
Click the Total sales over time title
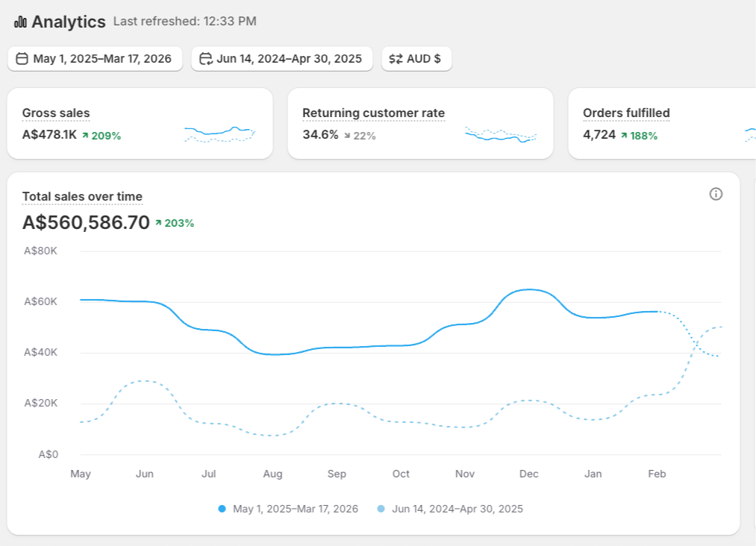tap(82, 197)
